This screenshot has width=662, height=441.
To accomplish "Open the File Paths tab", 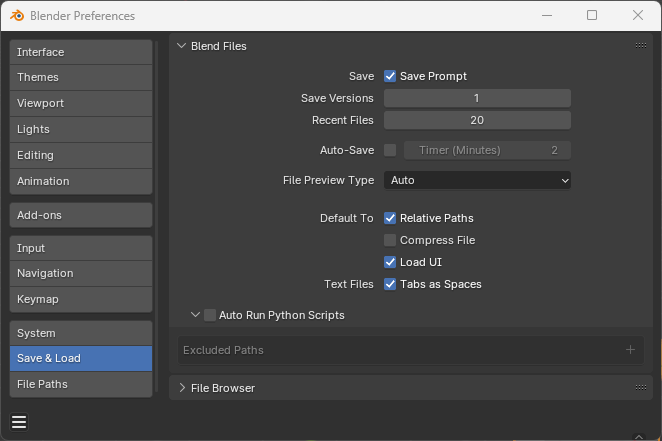I will (x=81, y=384).
